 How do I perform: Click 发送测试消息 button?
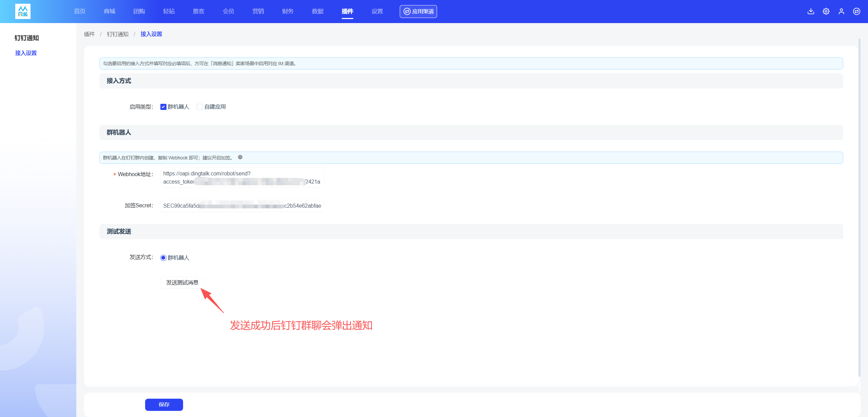(182, 283)
